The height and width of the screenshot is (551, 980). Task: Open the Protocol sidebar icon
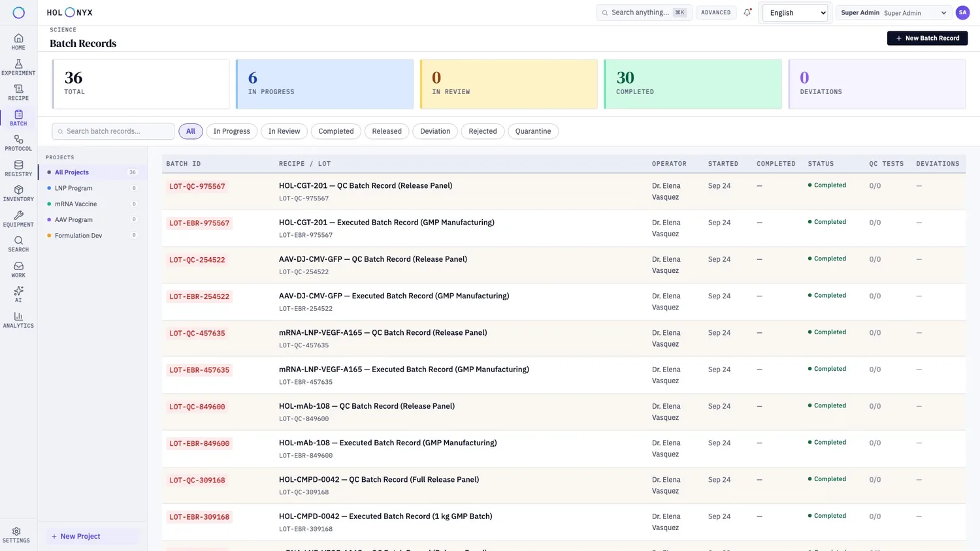coord(18,143)
